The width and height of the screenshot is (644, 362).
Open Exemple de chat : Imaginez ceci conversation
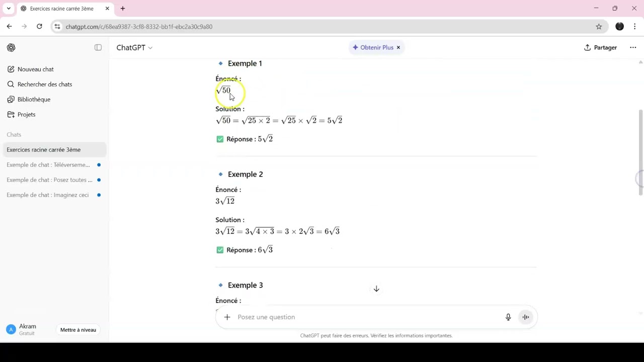pos(54,195)
